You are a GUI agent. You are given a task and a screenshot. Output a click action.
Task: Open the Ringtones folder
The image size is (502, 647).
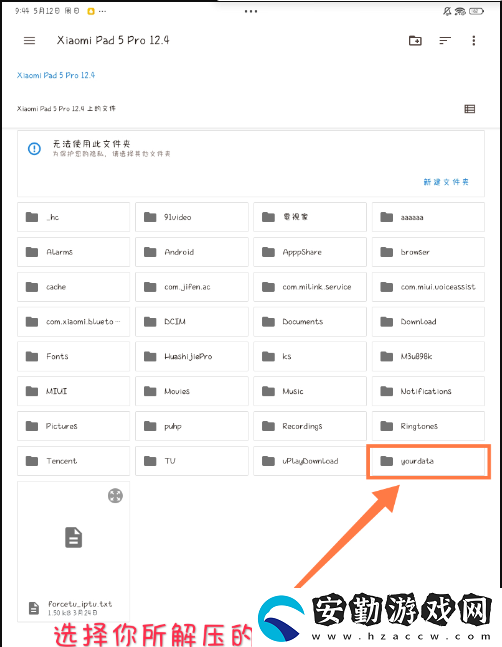(x=428, y=426)
